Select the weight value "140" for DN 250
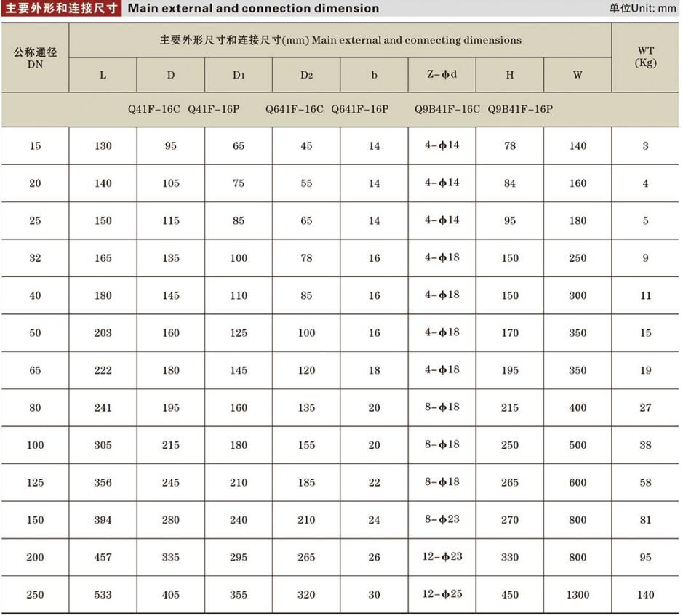The width and height of the screenshot is (683, 616). click(644, 594)
